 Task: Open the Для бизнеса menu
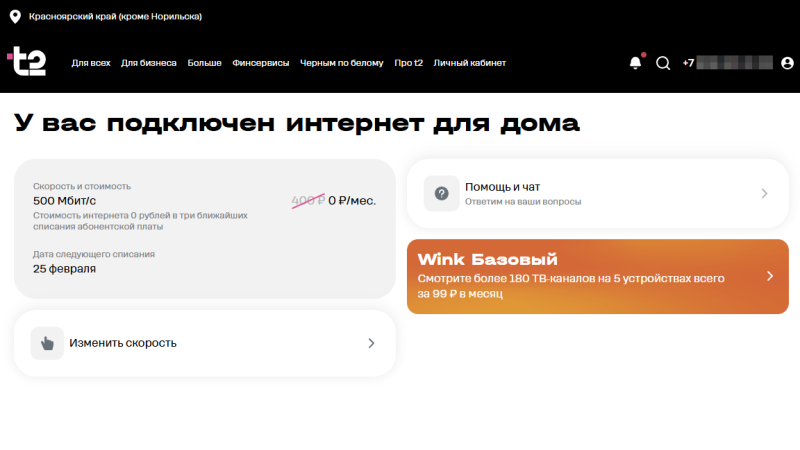pos(149,63)
